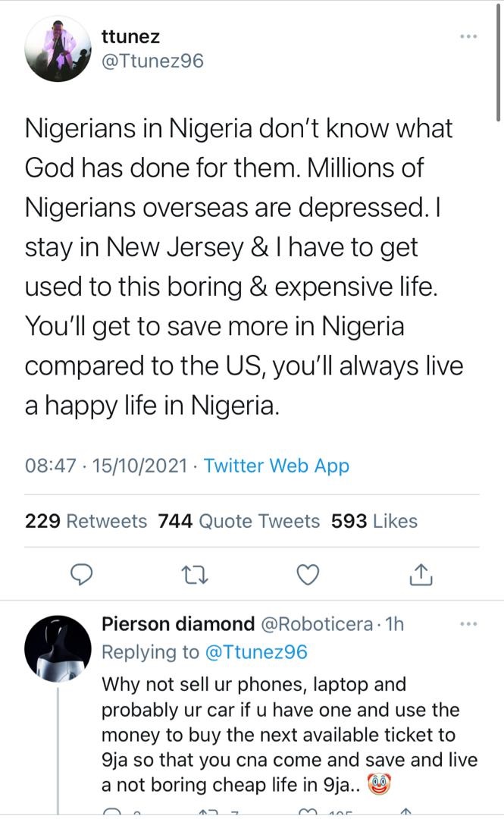Click the 08:47 · 15/10/2021 timestamp
504x819 pixels.
[x=105, y=465]
